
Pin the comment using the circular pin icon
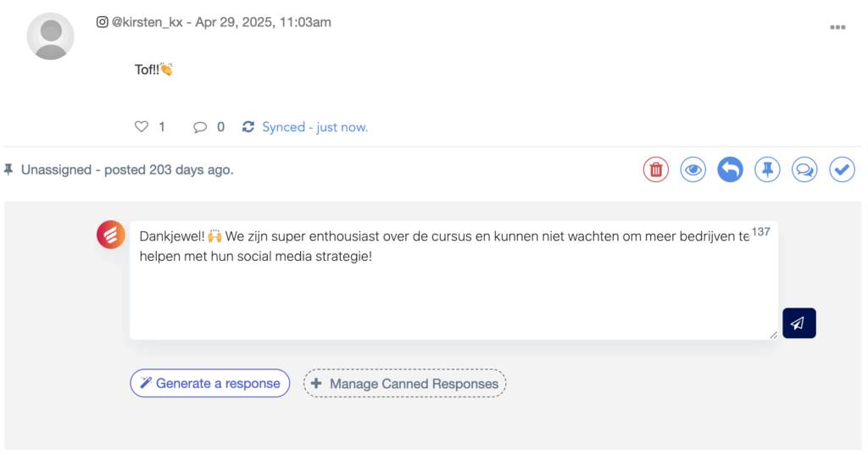tap(767, 170)
